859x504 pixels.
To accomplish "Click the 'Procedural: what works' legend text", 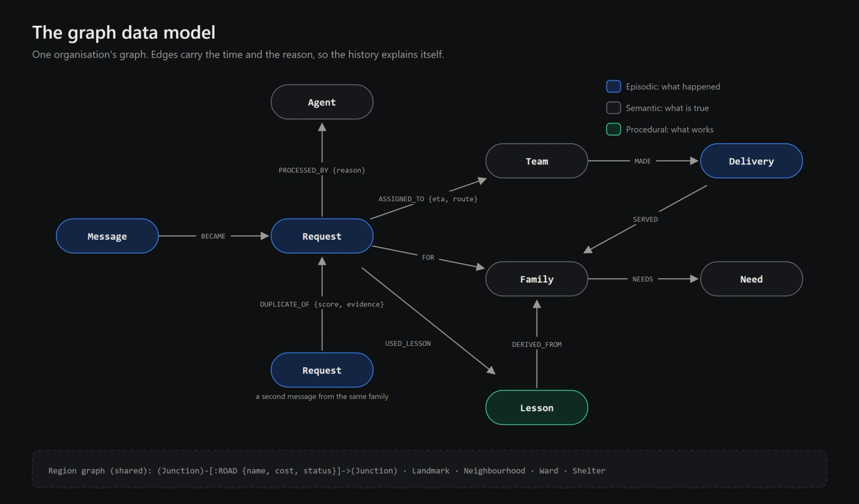I will coord(670,129).
